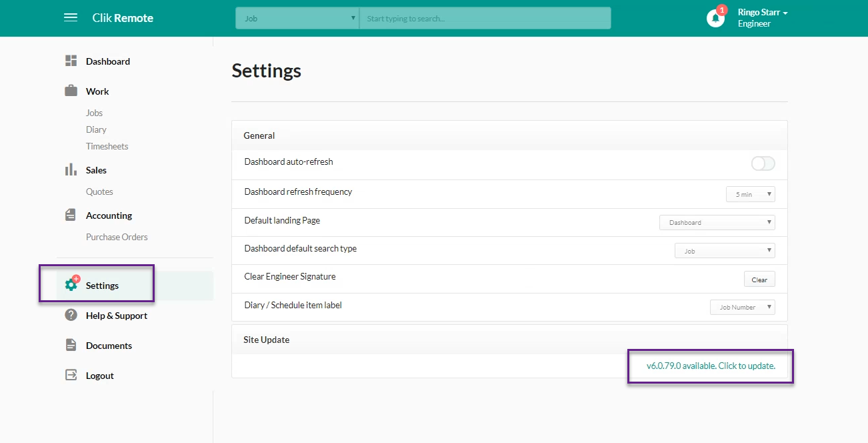868x443 pixels.
Task: Click the Accounting document icon
Action: click(71, 215)
